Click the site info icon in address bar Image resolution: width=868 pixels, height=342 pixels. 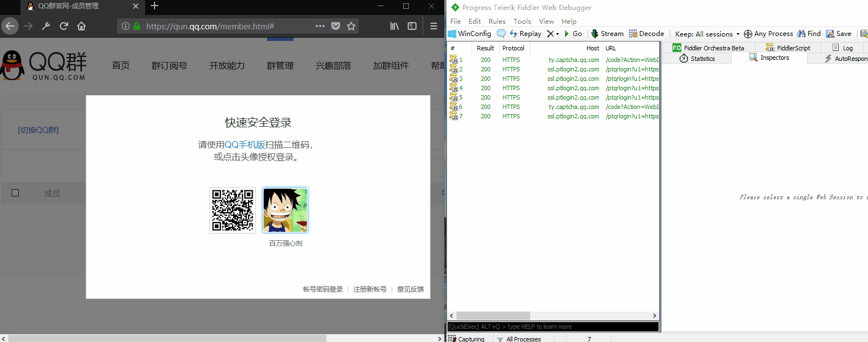[x=125, y=26]
